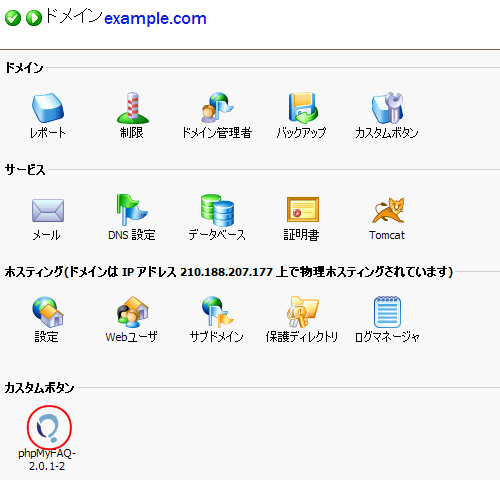The height and width of the screenshot is (480, 500).
Task: Open the サブドメイン subdomain icon
Action: click(217, 312)
